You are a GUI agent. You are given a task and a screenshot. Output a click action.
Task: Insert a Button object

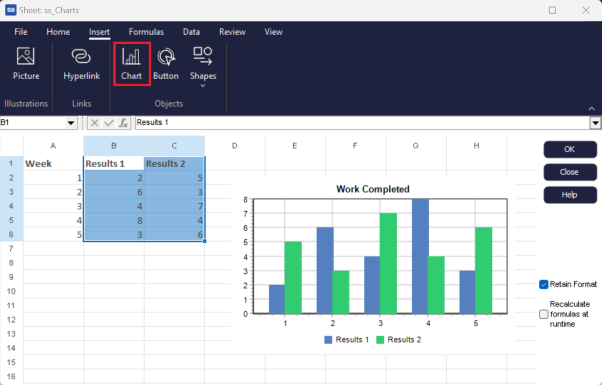[166, 64]
